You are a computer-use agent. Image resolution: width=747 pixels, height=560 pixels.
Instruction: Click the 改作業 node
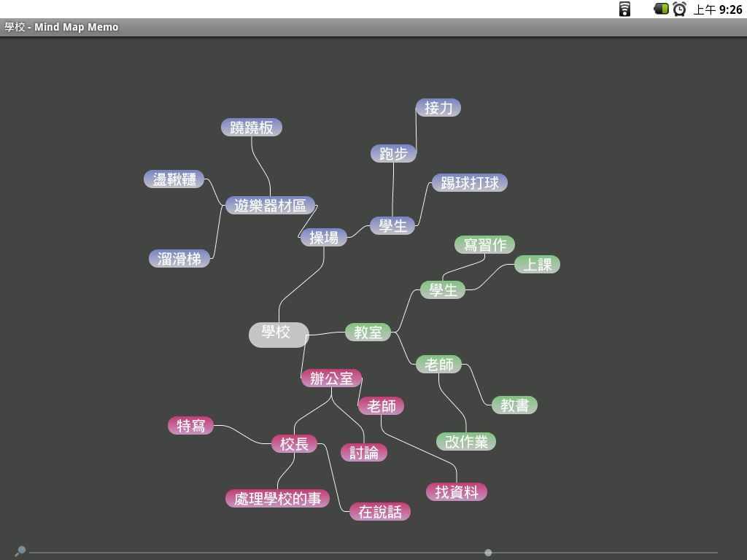pyautogui.click(x=466, y=442)
